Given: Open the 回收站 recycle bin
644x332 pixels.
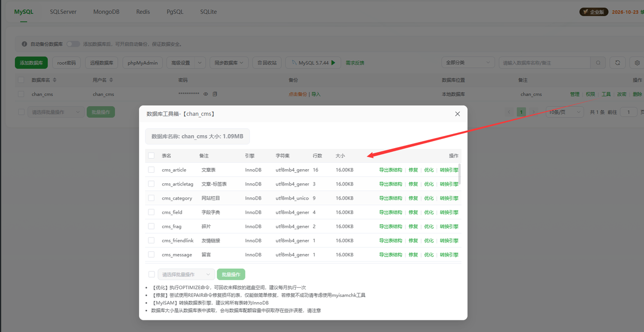Looking at the screenshot, I should pos(267,63).
